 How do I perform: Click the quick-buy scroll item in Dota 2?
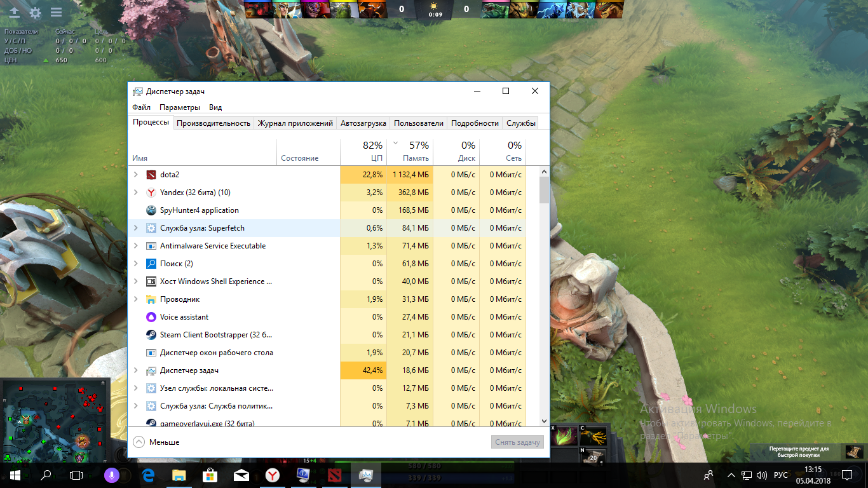[855, 452]
